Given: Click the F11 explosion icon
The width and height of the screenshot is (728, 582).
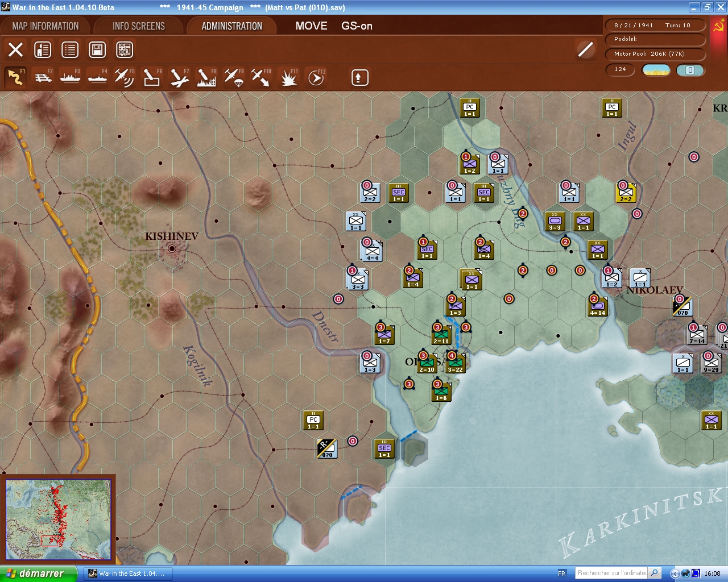Looking at the screenshot, I should (x=288, y=77).
